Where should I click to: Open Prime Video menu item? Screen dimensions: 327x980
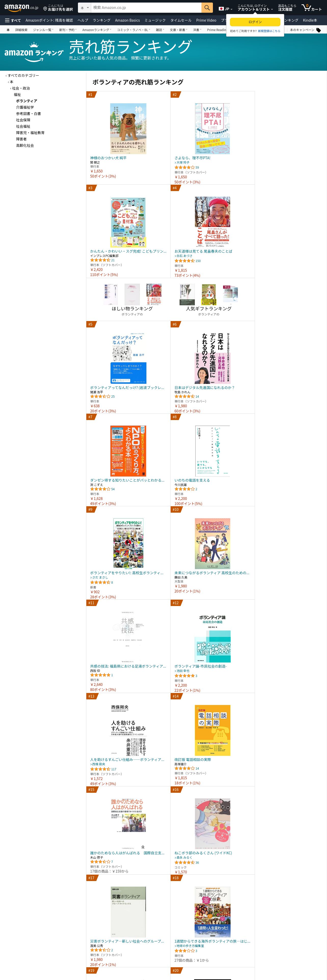pyautogui.click(x=206, y=20)
